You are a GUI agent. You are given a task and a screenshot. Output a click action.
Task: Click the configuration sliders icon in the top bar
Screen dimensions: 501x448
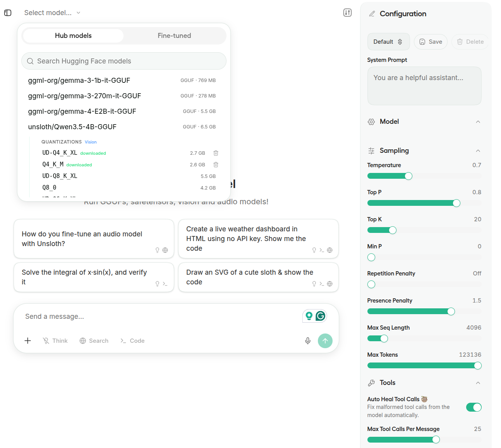[347, 13]
